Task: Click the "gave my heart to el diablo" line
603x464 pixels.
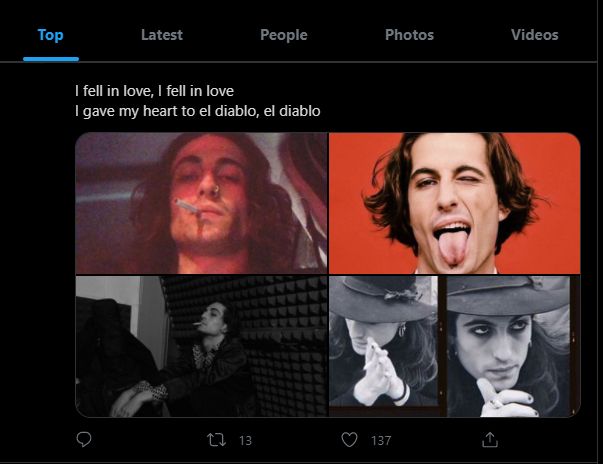Action: pyautogui.click(x=197, y=111)
